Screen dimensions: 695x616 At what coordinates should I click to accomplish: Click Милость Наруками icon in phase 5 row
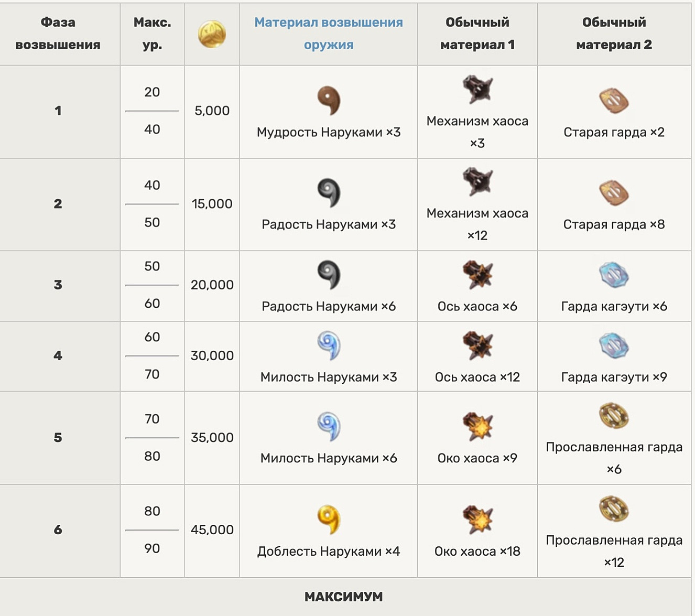(x=329, y=426)
